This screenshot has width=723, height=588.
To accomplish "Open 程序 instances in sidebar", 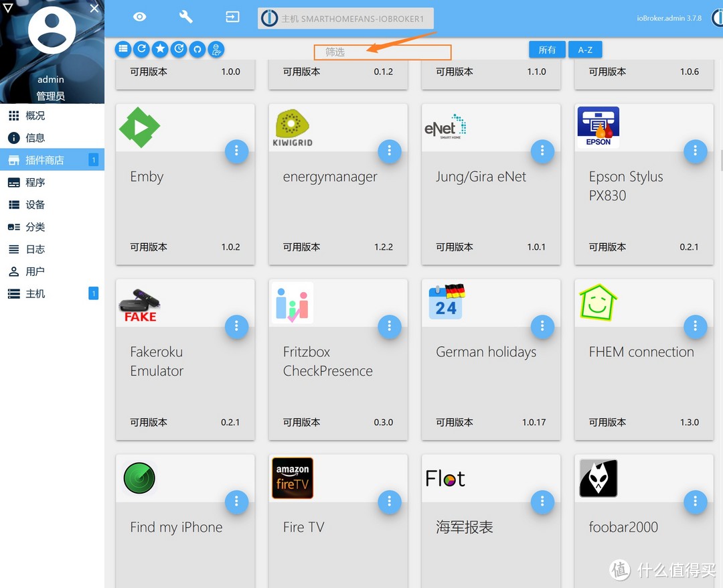I will [52, 182].
